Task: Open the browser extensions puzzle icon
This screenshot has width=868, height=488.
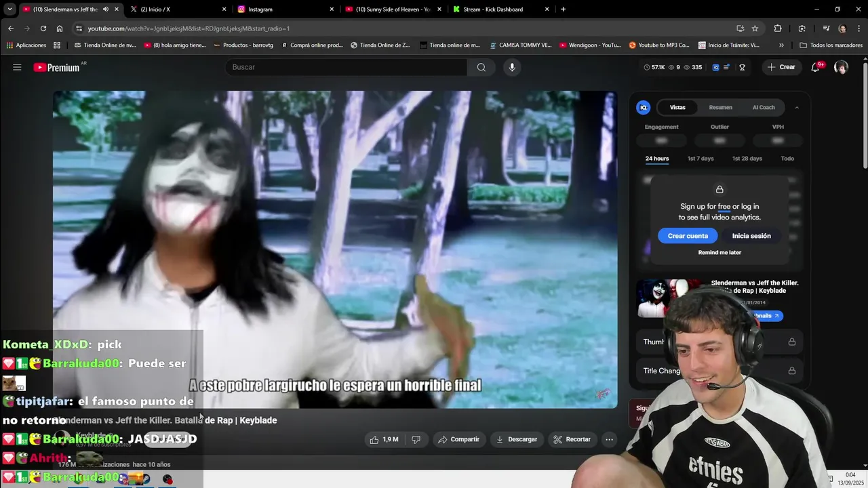Action: pos(778,28)
